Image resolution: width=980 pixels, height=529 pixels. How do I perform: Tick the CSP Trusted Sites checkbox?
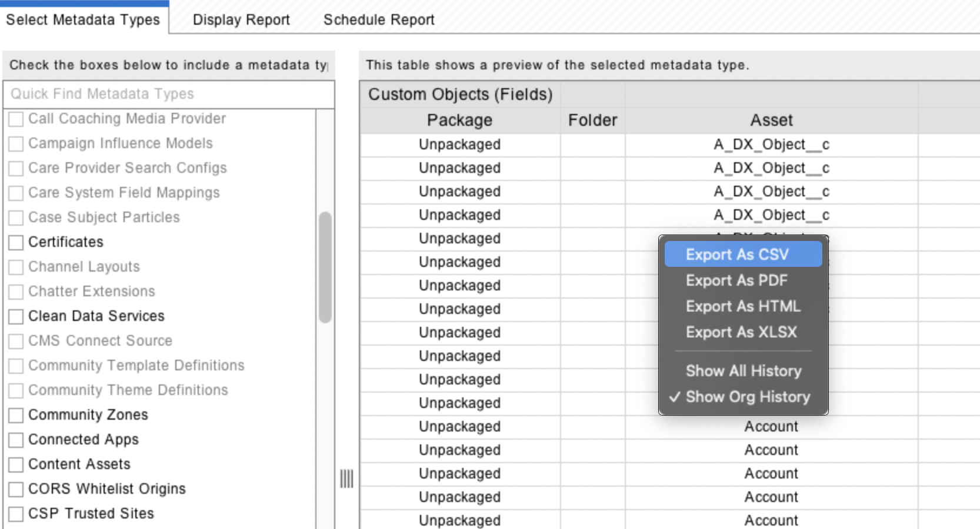coord(16,514)
